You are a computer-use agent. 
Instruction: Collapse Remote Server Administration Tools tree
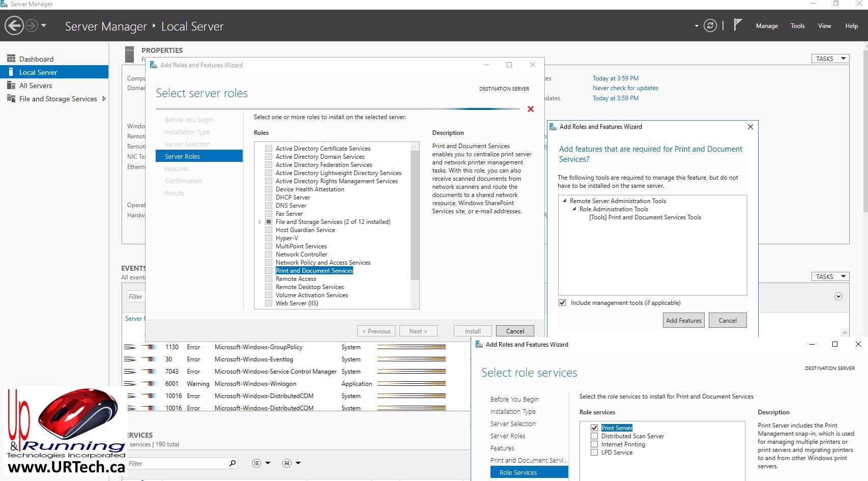click(564, 201)
